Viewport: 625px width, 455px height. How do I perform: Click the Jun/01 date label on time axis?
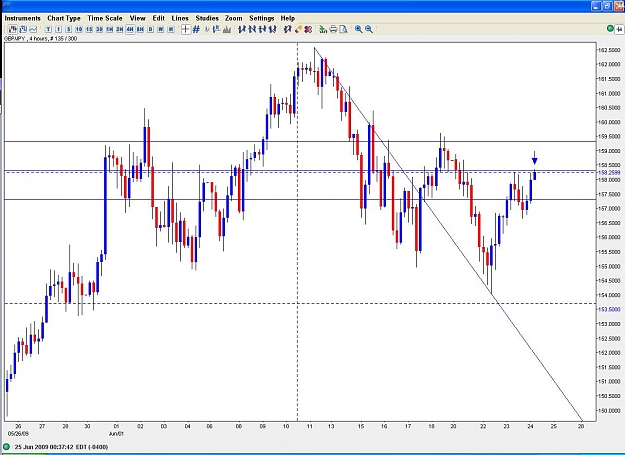click(x=116, y=433)
